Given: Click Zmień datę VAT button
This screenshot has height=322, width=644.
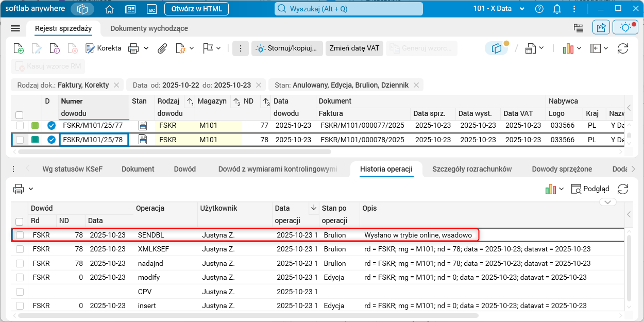Looking at the screenshot, I should (x=354, y=48).
